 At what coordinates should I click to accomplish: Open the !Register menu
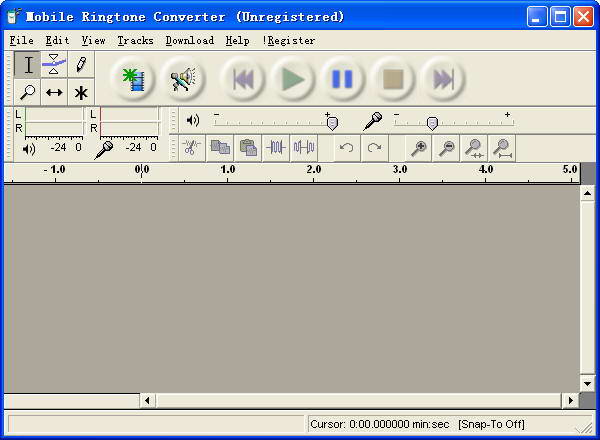(289, 40)
